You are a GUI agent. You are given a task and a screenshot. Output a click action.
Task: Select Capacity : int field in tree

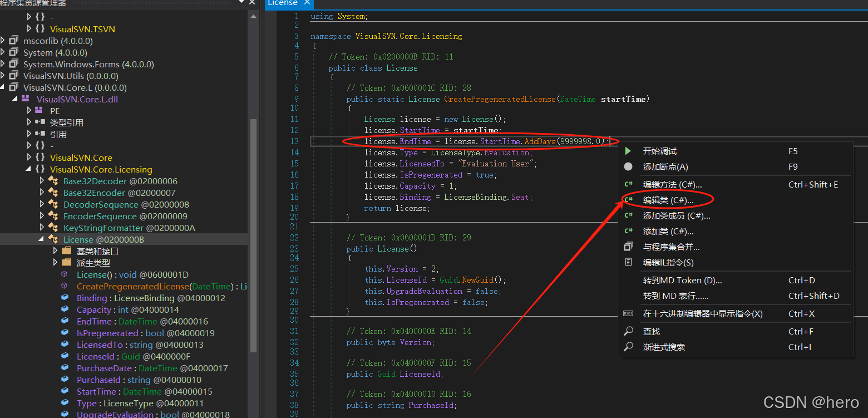click(x=128, y=309)
